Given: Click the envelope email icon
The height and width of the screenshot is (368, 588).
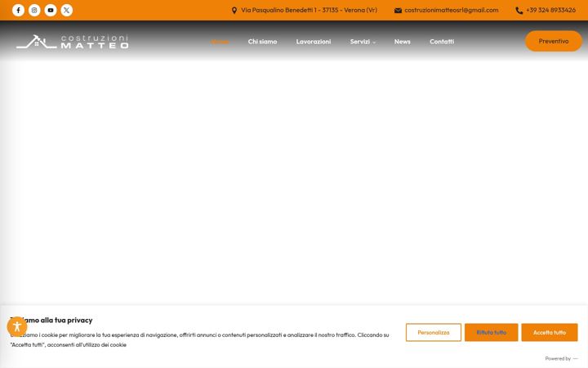Looking at the screenshot, I should [398, 11].
